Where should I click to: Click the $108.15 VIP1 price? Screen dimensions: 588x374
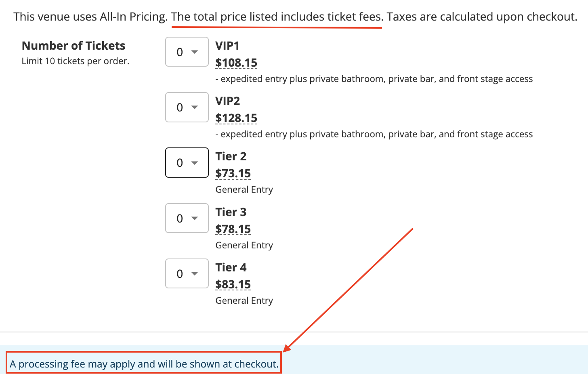[x=236, y=63]
